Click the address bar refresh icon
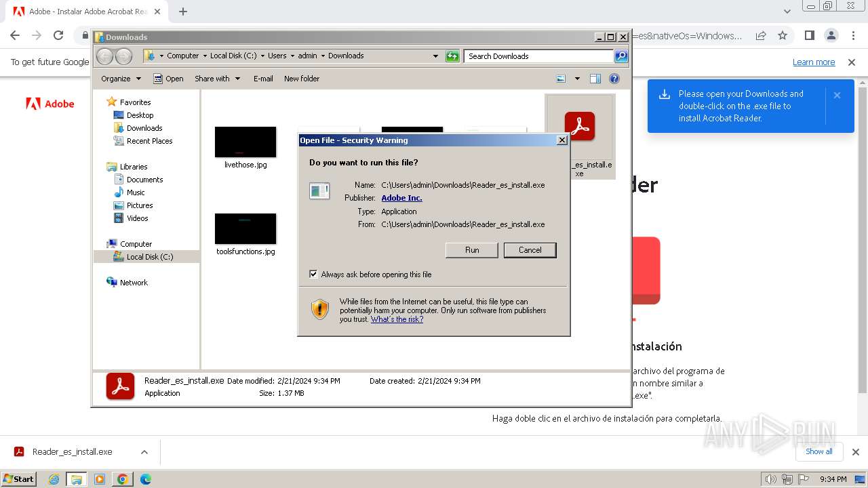 pyautogui.click(x=452, y=56)
